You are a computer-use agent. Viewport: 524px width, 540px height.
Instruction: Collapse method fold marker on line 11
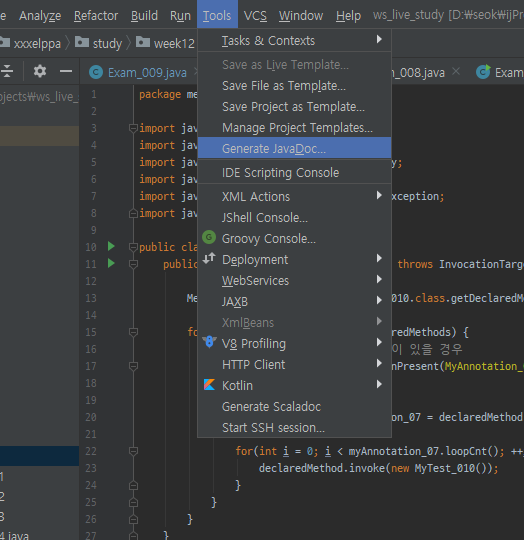coord(133,264)
